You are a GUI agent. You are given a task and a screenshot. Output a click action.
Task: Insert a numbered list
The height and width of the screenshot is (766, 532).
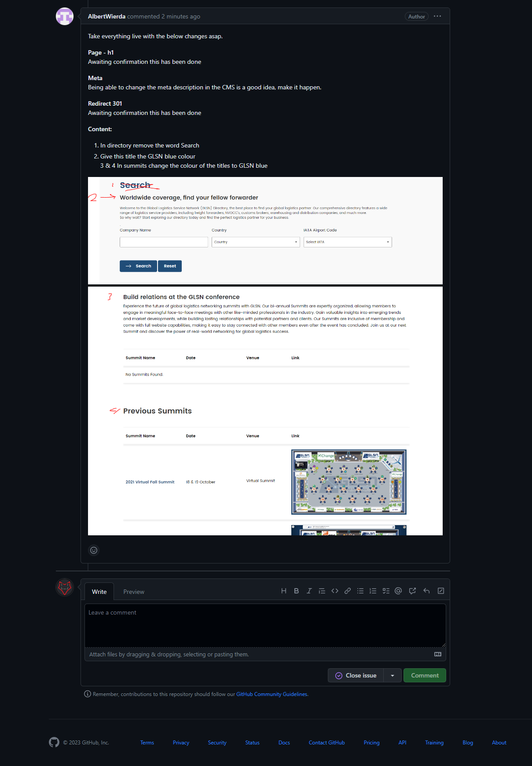[x=373, y=591]
